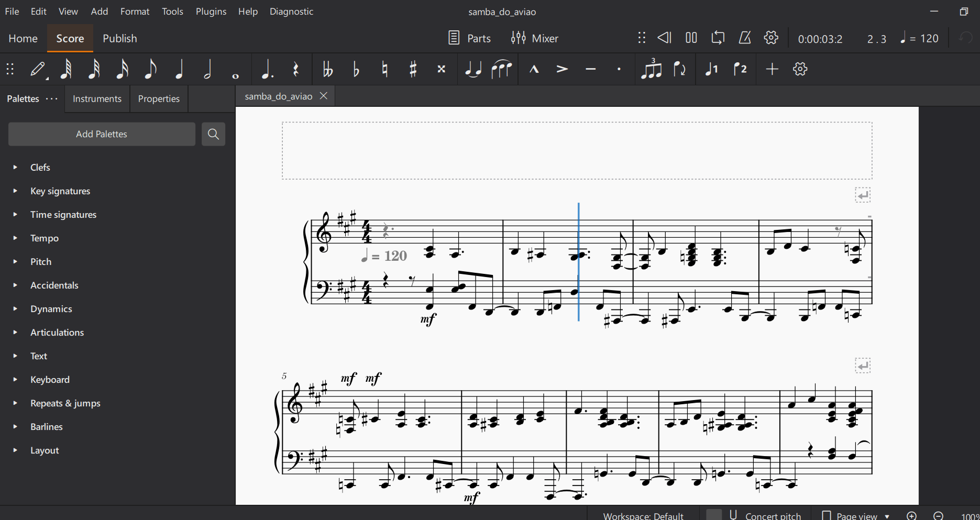Expand the Clefs palette
Viewport: 980px width, 520px height.
pyautogui.click(x=15, y=167)
